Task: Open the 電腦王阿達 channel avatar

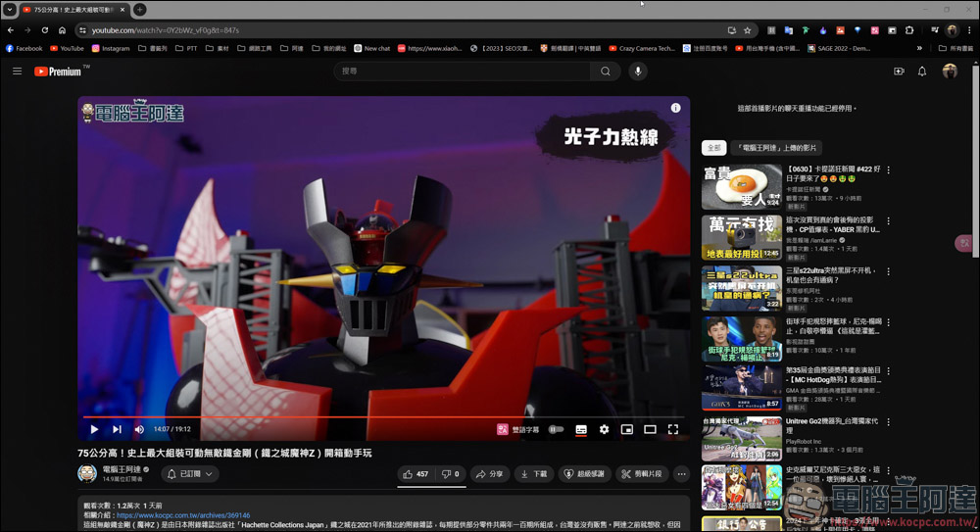Action: 87,473
